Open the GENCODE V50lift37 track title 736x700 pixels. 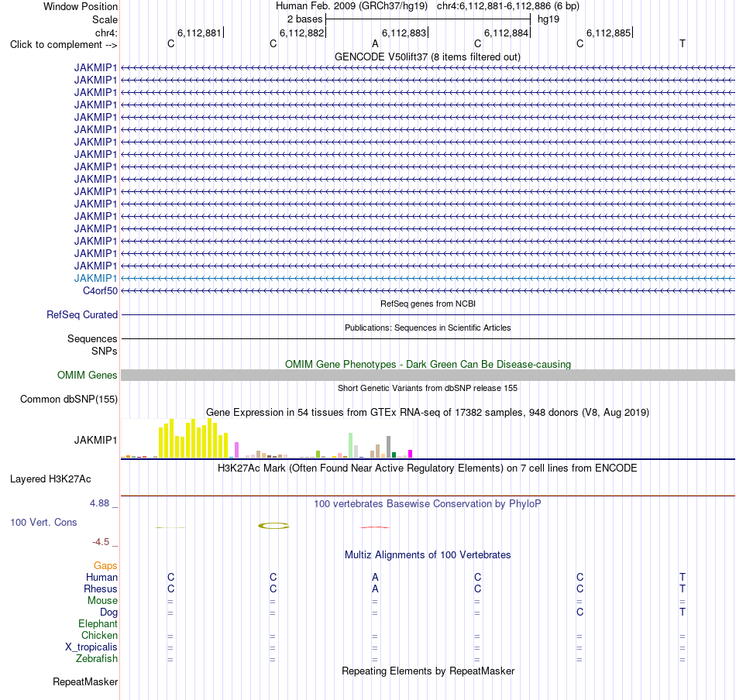point(427,57)
